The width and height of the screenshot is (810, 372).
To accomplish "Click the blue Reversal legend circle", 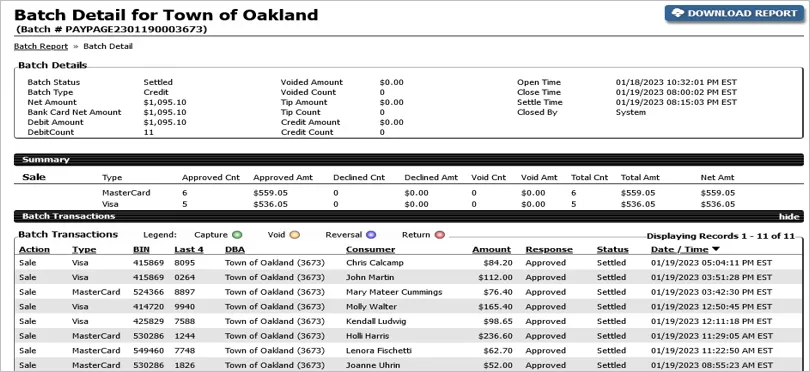I will [371, 235].
